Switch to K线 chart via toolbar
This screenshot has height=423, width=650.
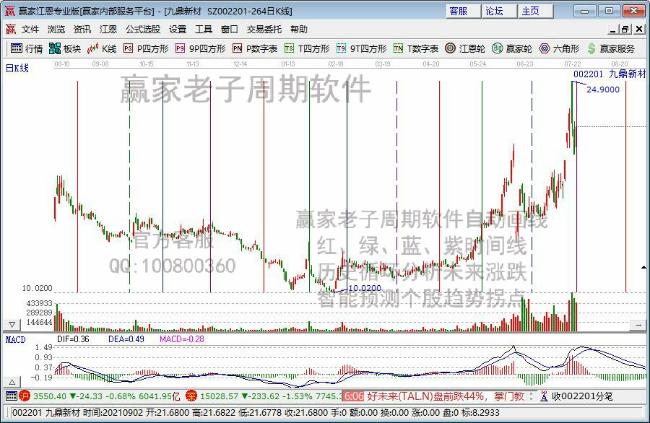pyautogui.click(x=102, y=49)
